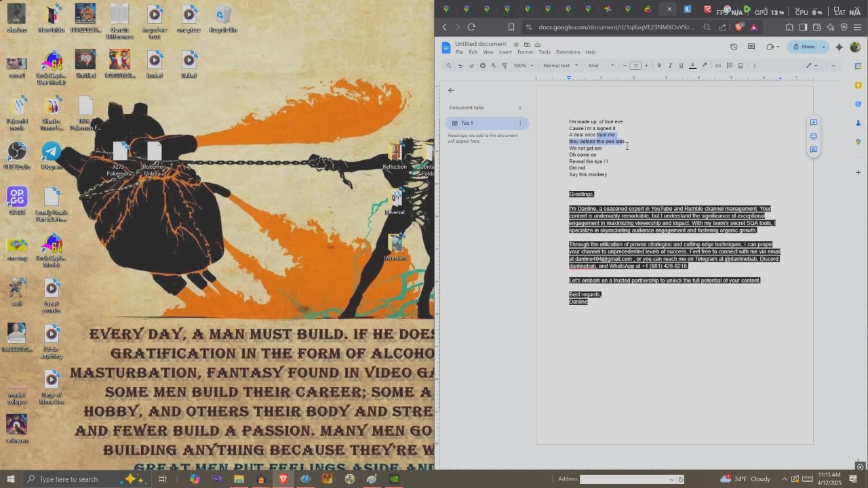Open version history clock icon
868x488 pixels.
[734, 47]
